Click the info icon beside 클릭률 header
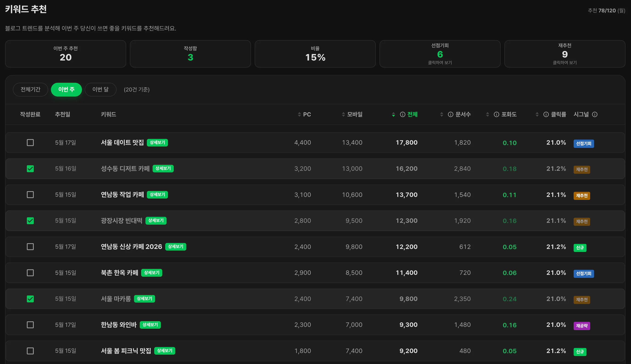This screenshot has height=364, width=631. tap(546, 114)
